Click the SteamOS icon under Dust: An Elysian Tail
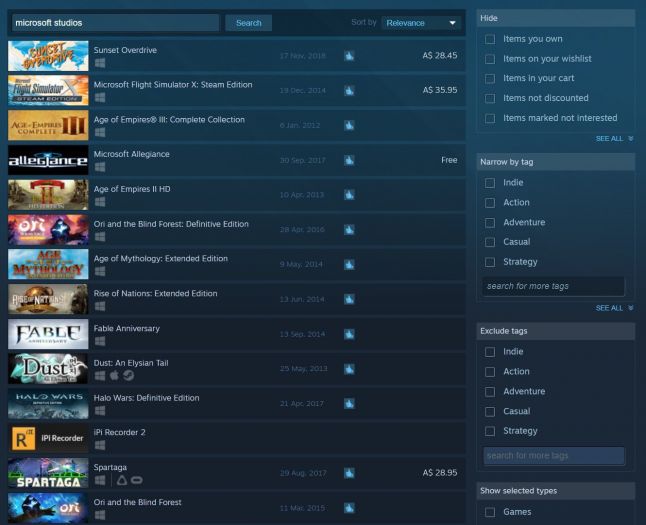Image resolution: width=646 pixels, height=525 pixels. pos(128,376)
